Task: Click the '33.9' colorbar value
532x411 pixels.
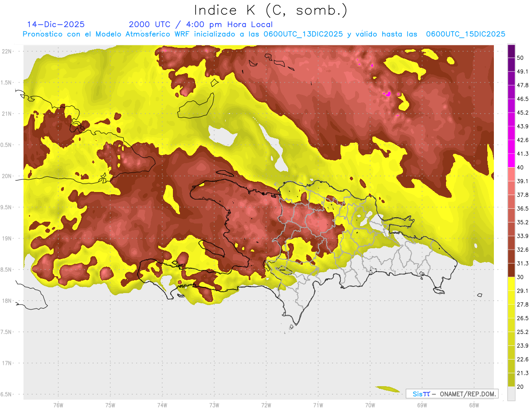Action: click(522, 236)
